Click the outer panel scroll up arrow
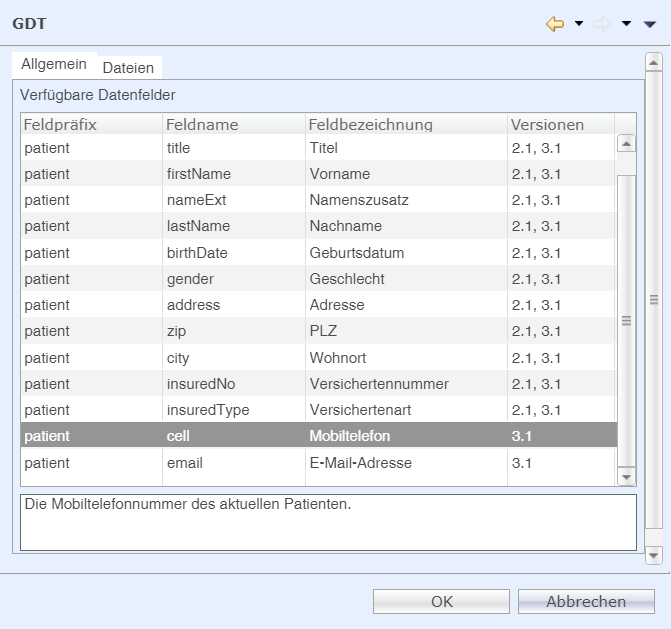This screenshot has height=629, width=671. point(654,62)
